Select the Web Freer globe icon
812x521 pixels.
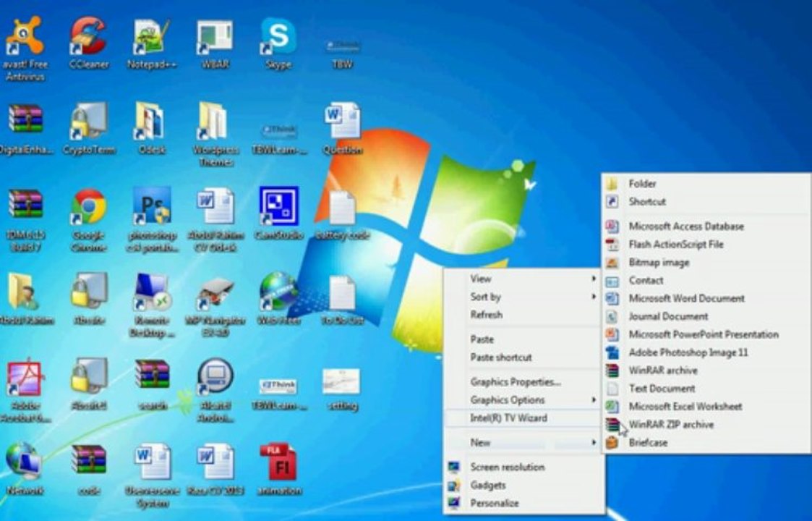coord(278,299)
